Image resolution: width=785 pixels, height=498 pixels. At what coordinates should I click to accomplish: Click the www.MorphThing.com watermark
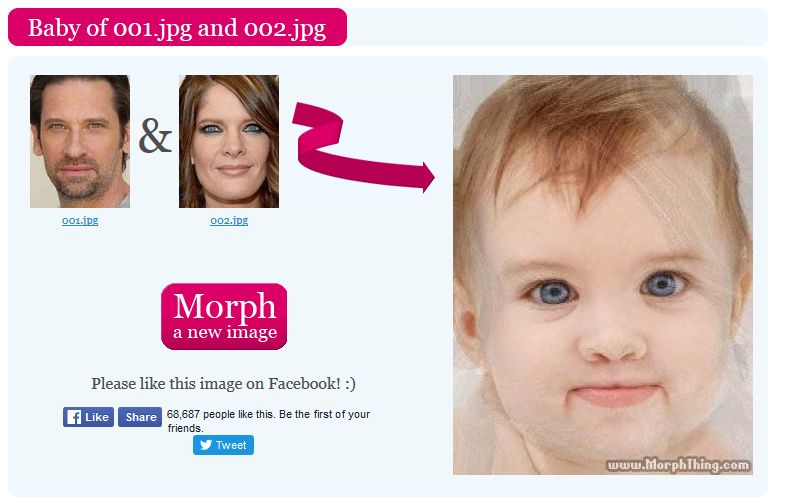(x=678, y=465)
